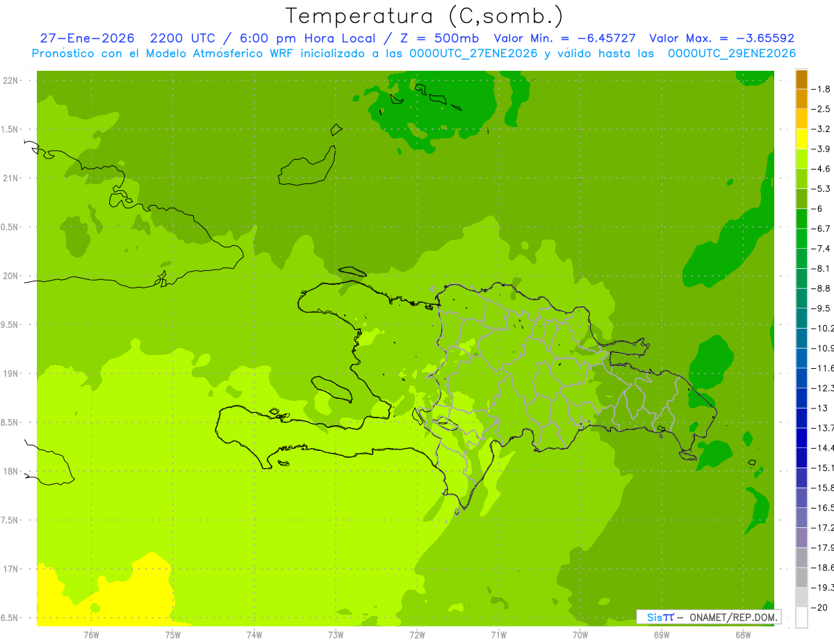Click the "-20" color scale label
The width and height of the screenshot is (834, 644).
[819, 607]
